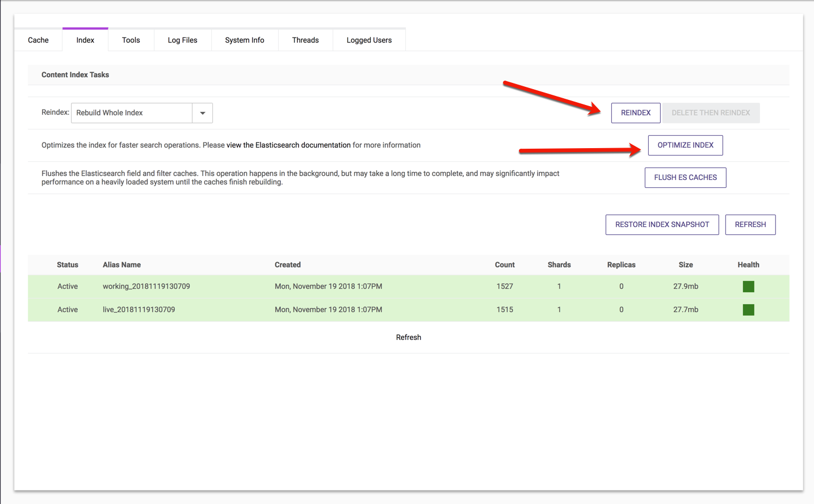This screenshot has height=504, width=814.
Task: Select the Rebuild Whole Index combo box
Action: 132,113
